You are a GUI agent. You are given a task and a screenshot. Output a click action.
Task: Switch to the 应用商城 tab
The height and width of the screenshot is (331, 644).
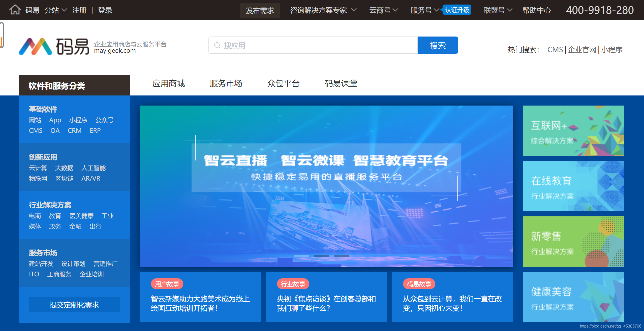point(168,83)
